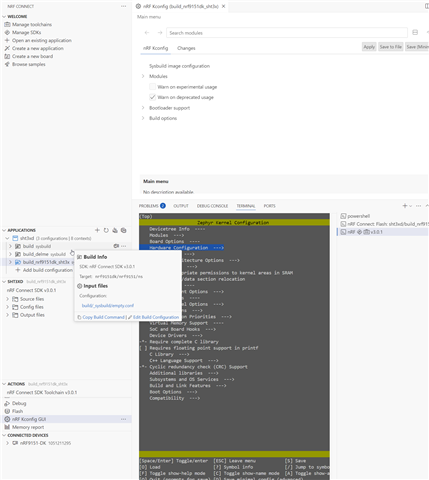
Task: Click Add build configuration
Action: [x=47, y=270]
